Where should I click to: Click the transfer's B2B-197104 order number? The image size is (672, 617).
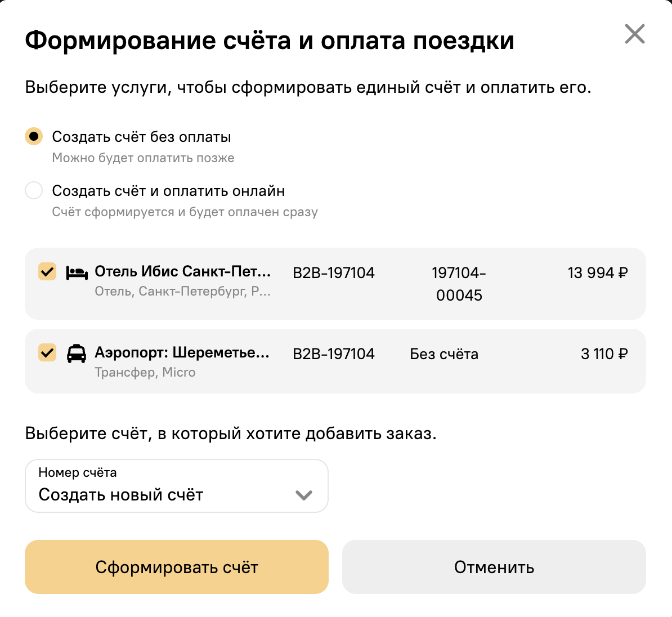click(333, 354)
